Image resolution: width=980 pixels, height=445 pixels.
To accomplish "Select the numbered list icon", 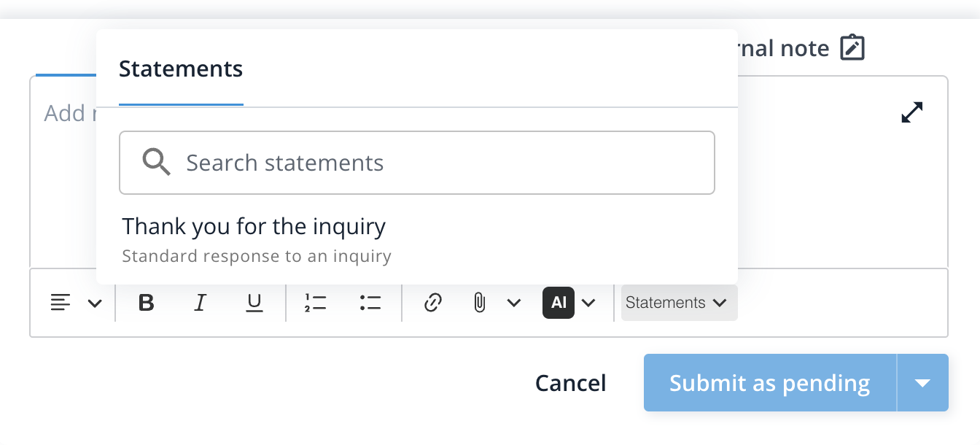I will [x=316, y=303].
